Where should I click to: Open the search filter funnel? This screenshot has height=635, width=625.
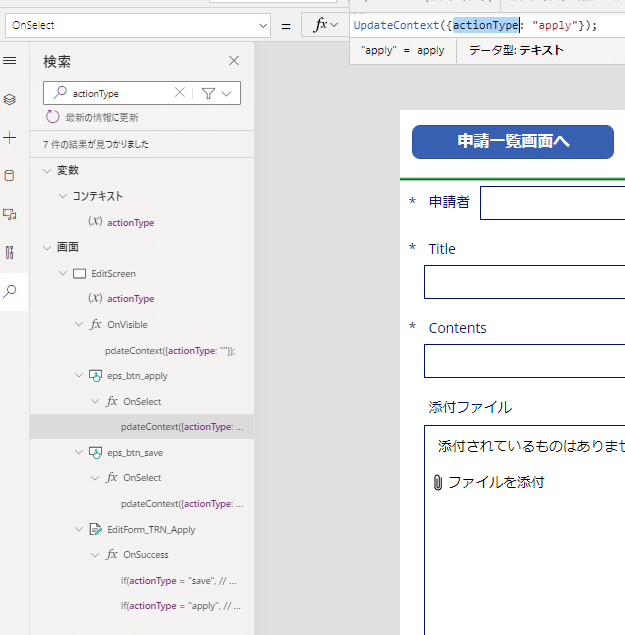click(x=208, y=94)
